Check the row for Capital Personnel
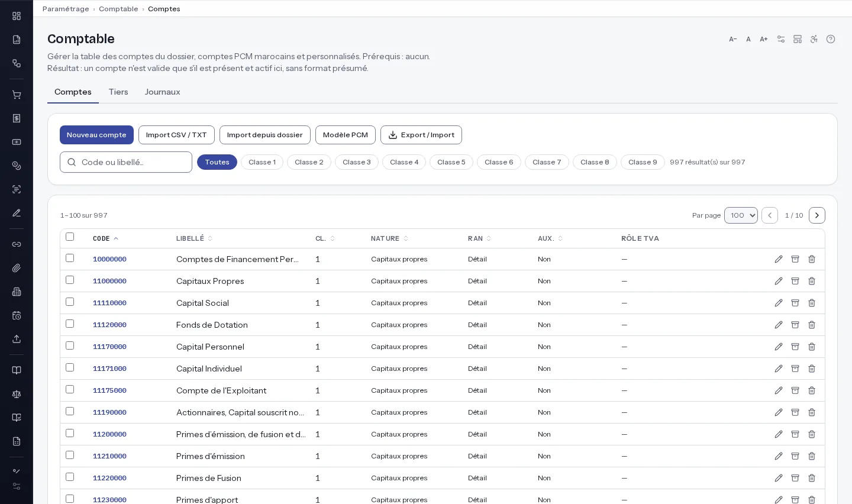The image size is (852, 504). 70,345
